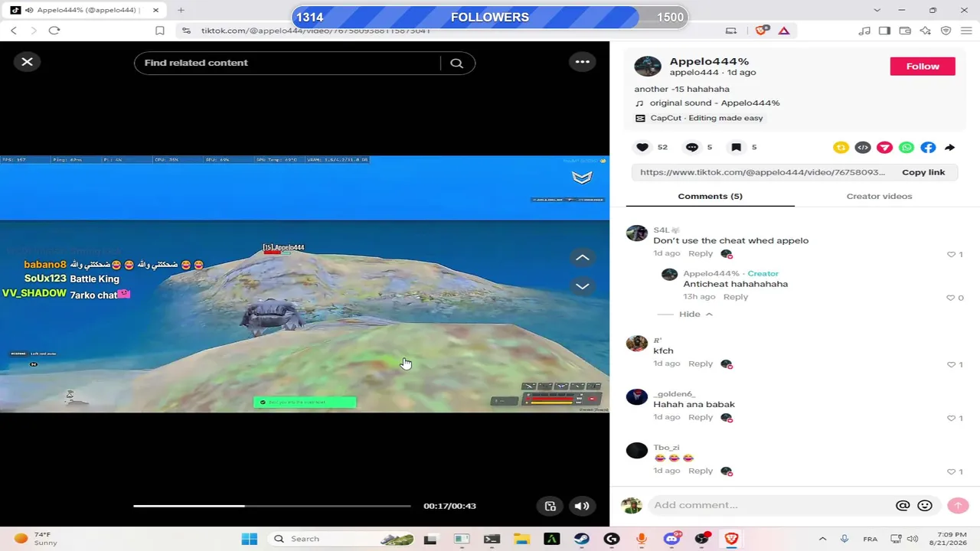Close the Appelo444% browser tab
This screenshot has width=980, height=551.
coord(156,10)
